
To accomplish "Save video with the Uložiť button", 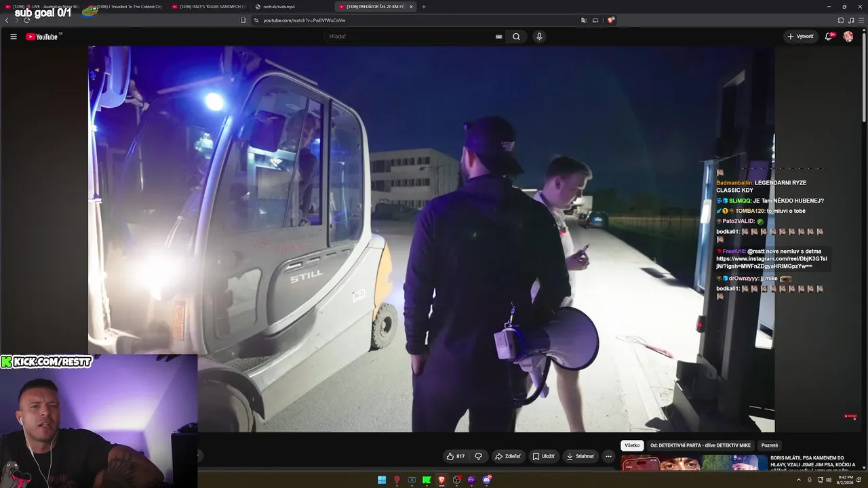I will coord(543,456).
